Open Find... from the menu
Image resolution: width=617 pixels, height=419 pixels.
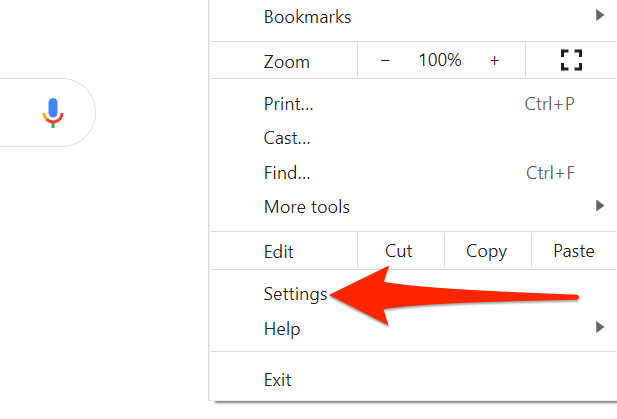pyautogui.click(x=287, y=173)
